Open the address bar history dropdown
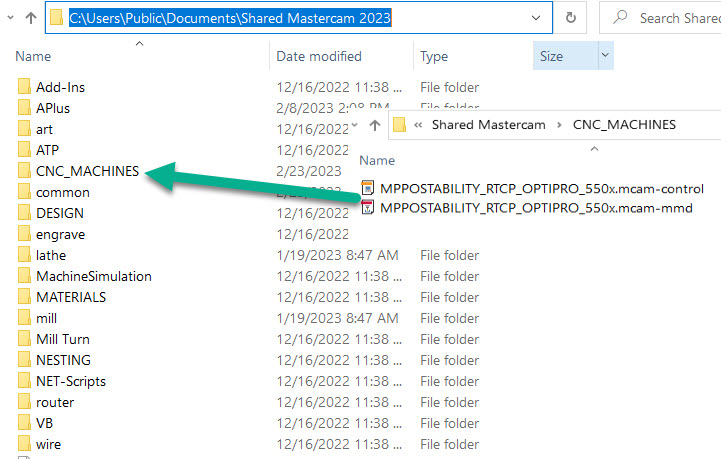The height and width of the screenshot is (459, 721). [x=536, y=18]
